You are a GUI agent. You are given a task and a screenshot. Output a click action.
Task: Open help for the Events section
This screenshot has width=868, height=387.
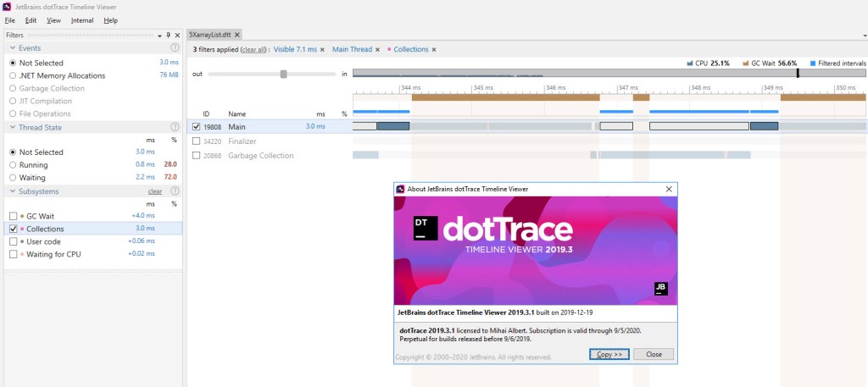tap(175, 48)
